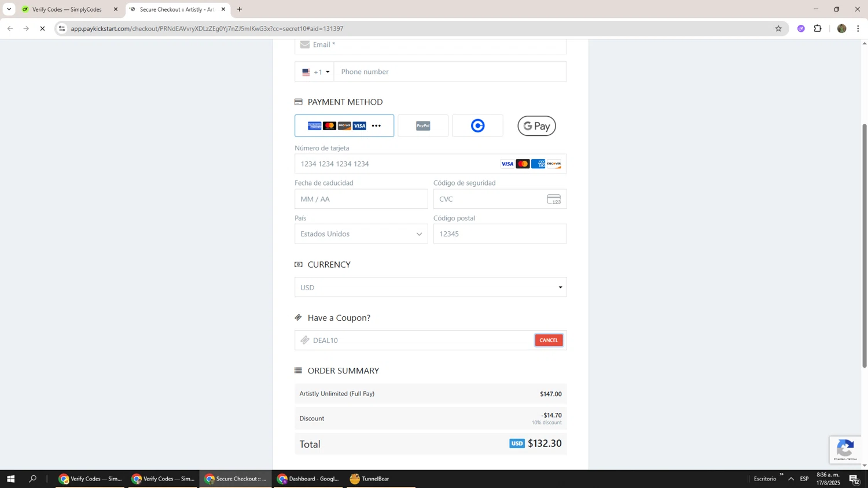Click the reCAPTCHA badge
Viewport: 868px width, 488px height.
click(x=845, y=450)
